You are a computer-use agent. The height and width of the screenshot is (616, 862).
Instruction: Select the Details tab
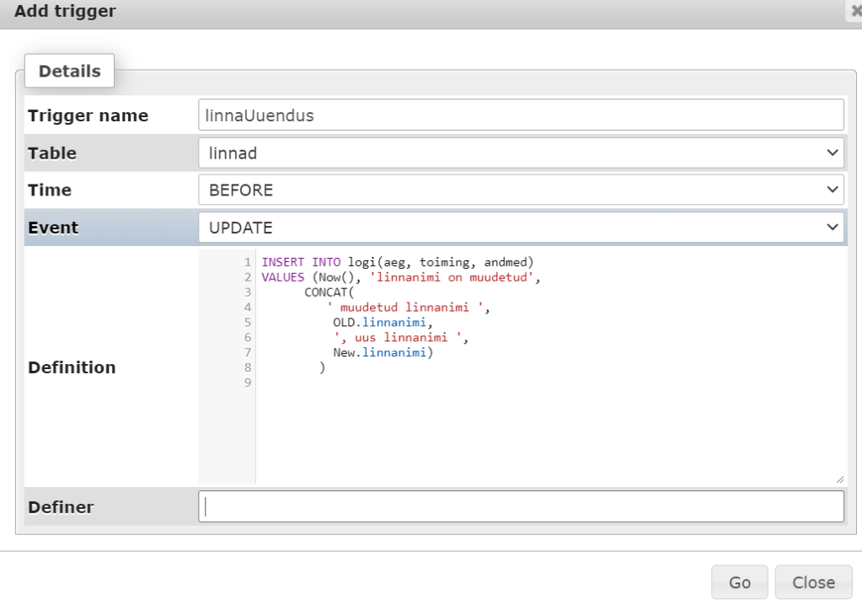coord(69,72)
